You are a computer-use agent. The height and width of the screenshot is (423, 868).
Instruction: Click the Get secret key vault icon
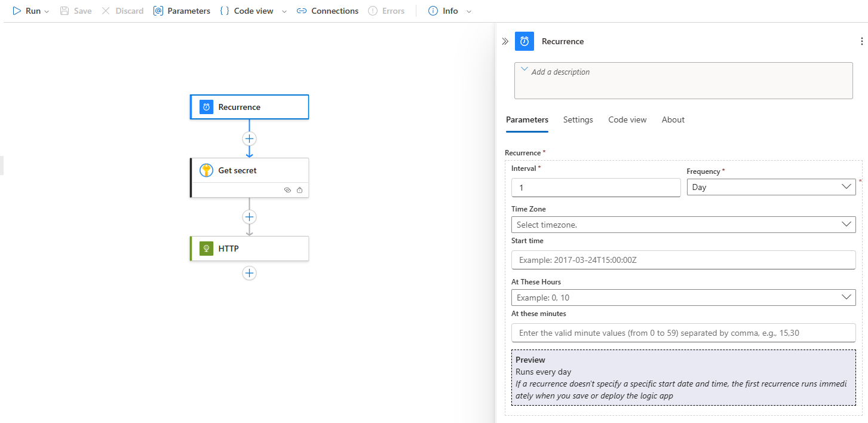[206, 170]
